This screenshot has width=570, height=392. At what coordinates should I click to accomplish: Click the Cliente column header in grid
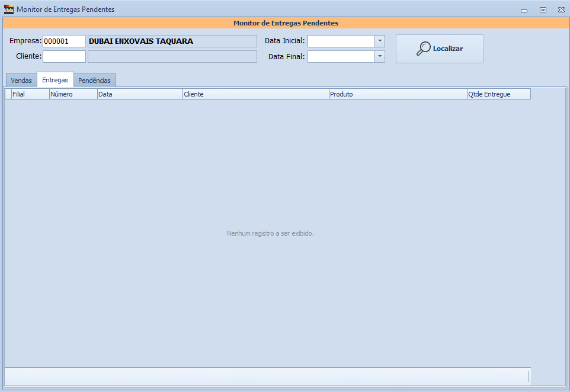coord(255,94)
